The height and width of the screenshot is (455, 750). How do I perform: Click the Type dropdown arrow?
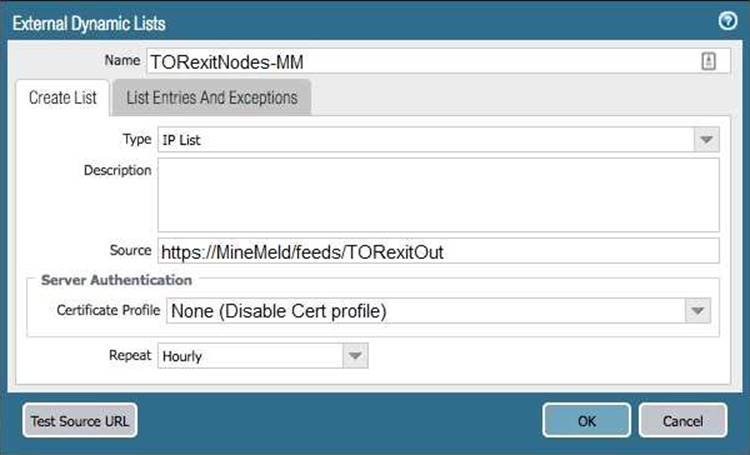[706, 140]
